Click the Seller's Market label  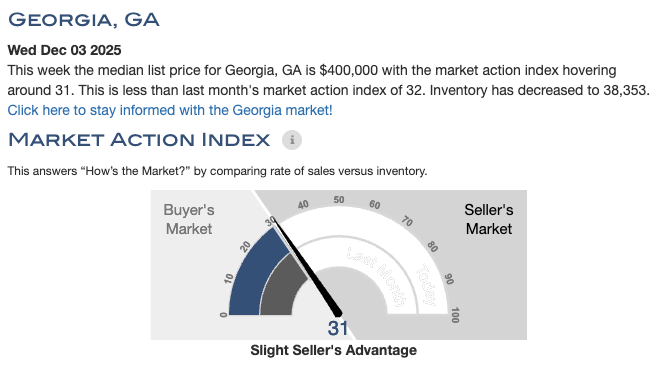coord(489,219)
